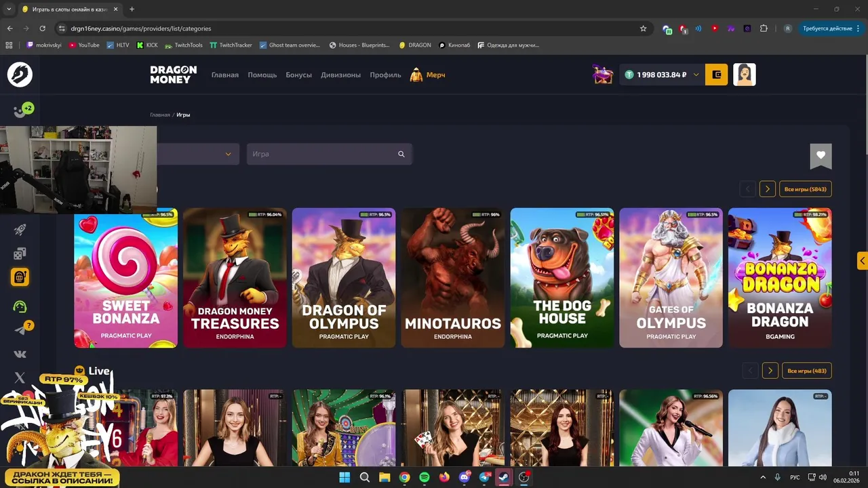Screen dimensions: 868x488
Task: Open File Explorer from the taskbar
Action: (x=384, y=477)
